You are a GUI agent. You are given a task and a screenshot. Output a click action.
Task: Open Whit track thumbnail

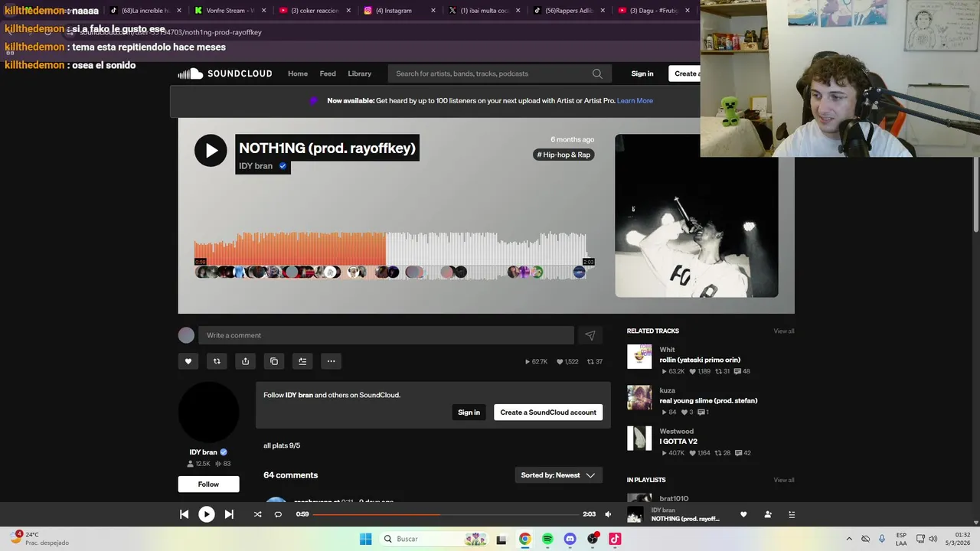pyautogui.click(x=639, y=357)
